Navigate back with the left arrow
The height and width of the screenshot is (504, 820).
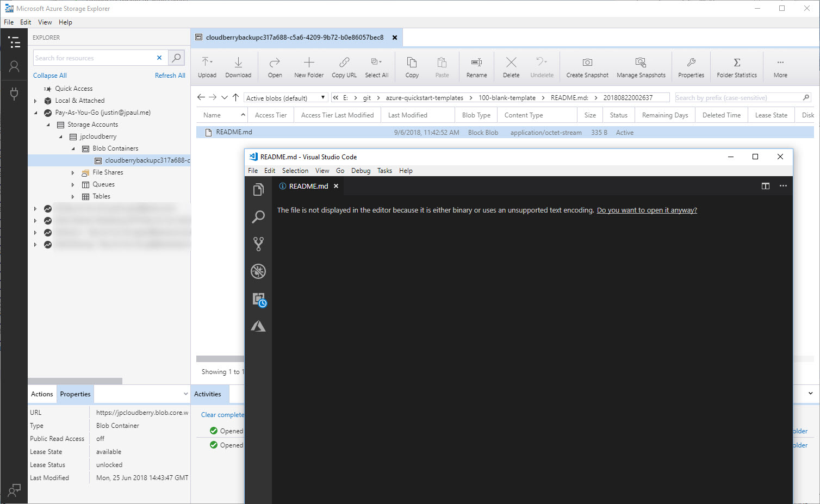click(x=201, y=97)
